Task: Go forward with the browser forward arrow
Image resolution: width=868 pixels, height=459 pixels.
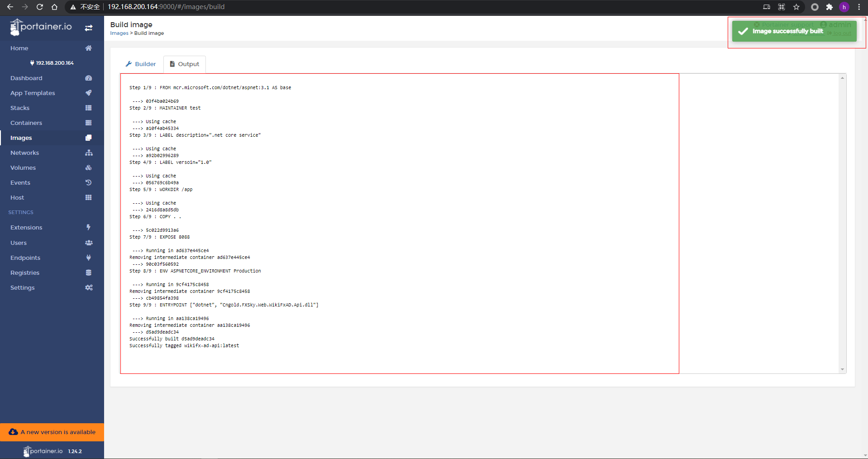Action: click(x=25, y=7)
